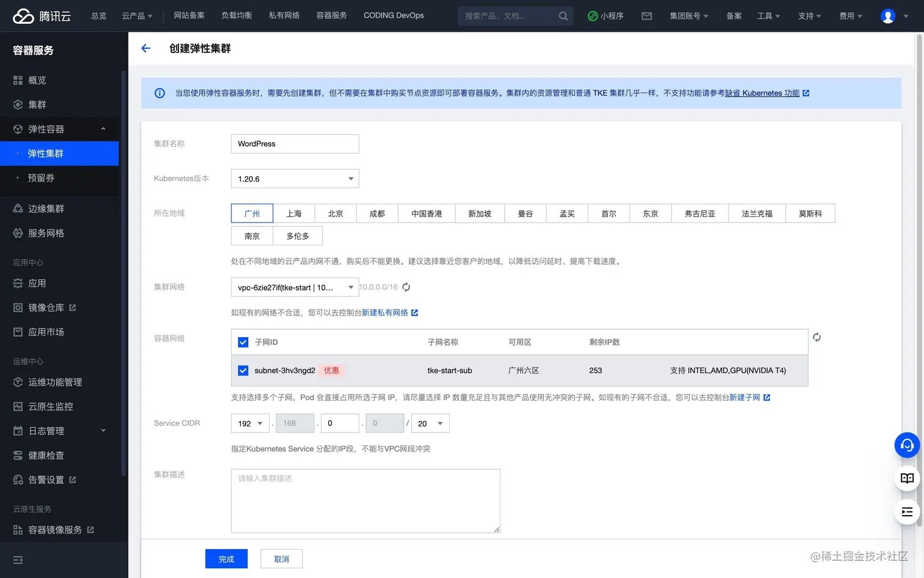This screenshot has height=578, width=924.
Task: Click the subnet list refresh icon
Action: pyautogui.click(x=816, y=337)
